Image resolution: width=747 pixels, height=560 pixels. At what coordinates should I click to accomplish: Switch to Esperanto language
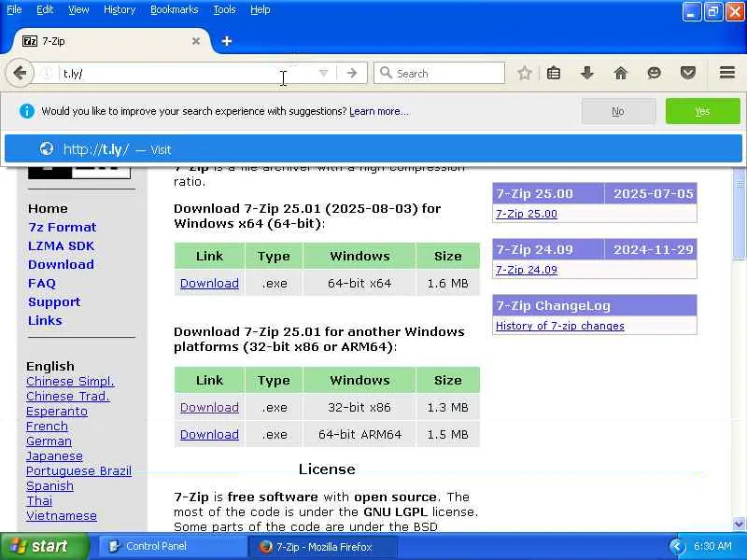pyautogui.click(x=57, y=411)
